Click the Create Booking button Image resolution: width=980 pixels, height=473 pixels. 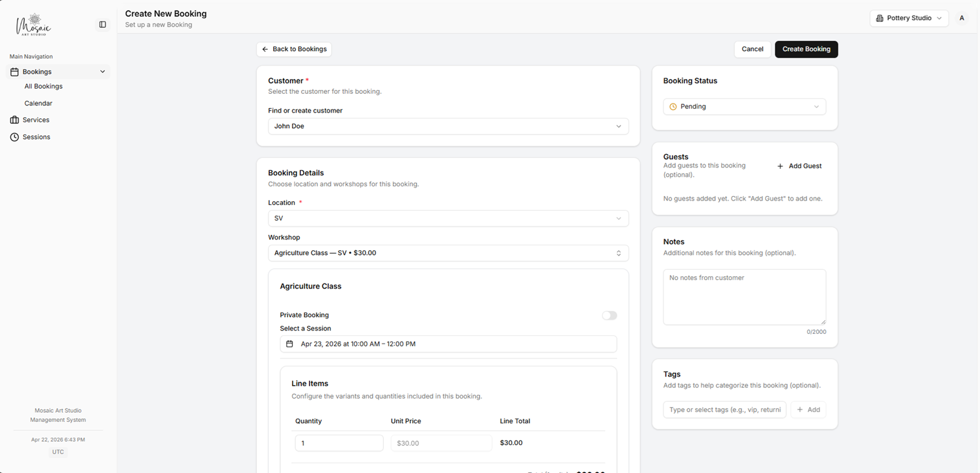pos(806,49)
